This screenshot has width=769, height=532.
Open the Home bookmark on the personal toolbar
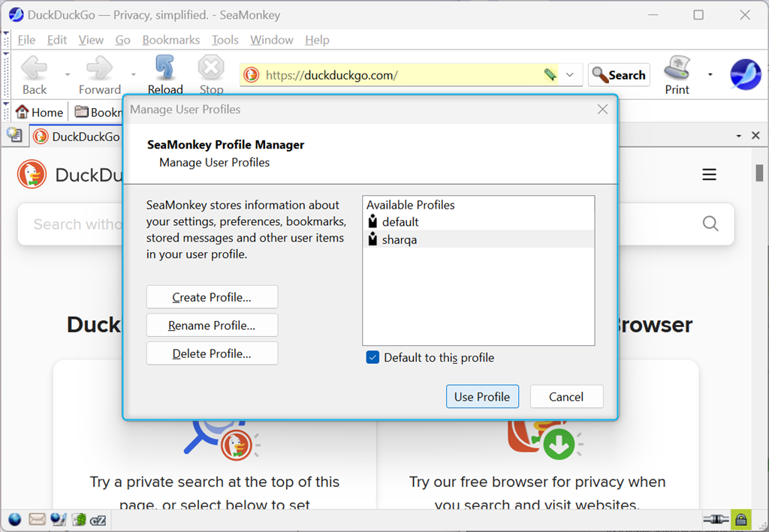(x=40, y=113)
